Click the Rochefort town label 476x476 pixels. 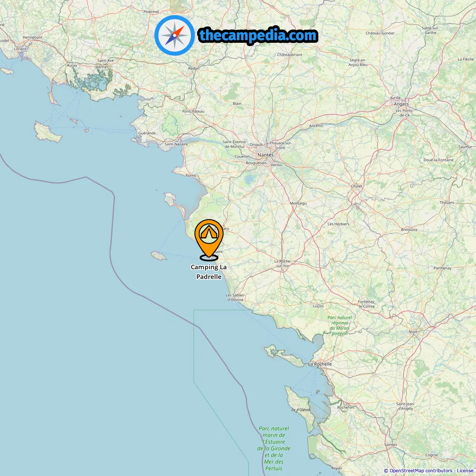(x=346, y=407)
